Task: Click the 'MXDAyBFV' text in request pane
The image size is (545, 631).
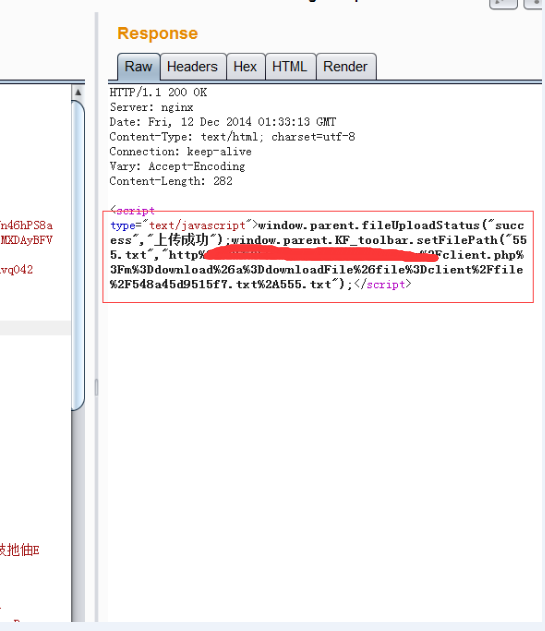Action: [x=27, y=240]
